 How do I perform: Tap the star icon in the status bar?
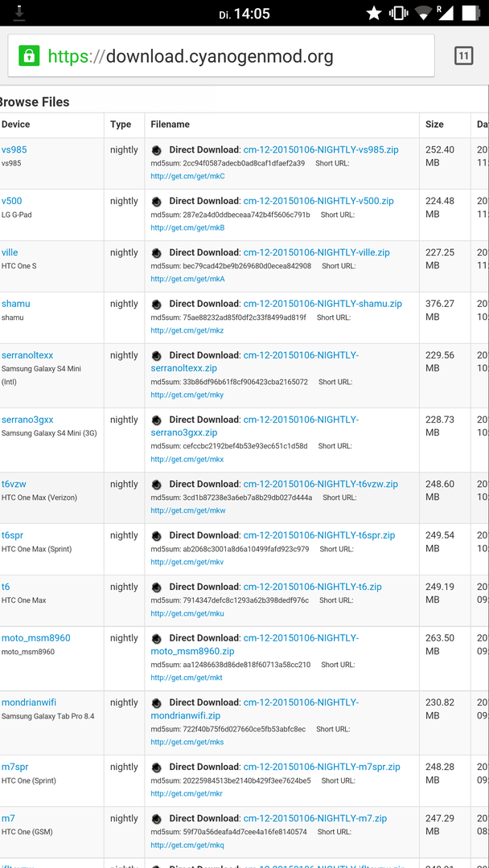(374, 14)
